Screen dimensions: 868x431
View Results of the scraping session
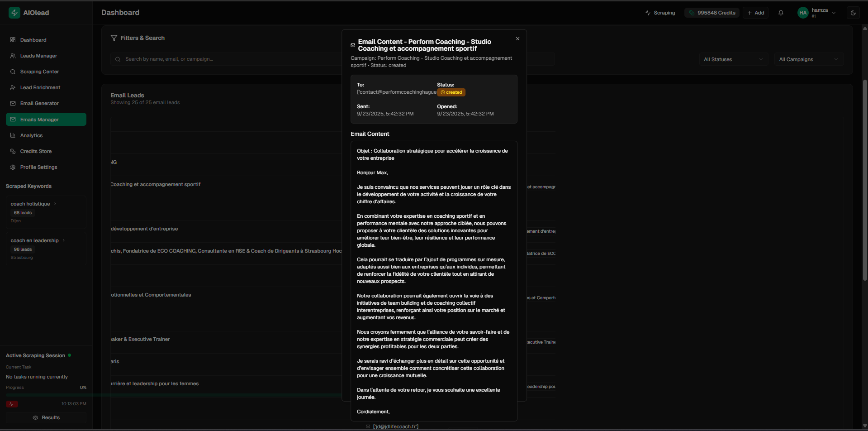pyautogui.click(x=46, y=417)
